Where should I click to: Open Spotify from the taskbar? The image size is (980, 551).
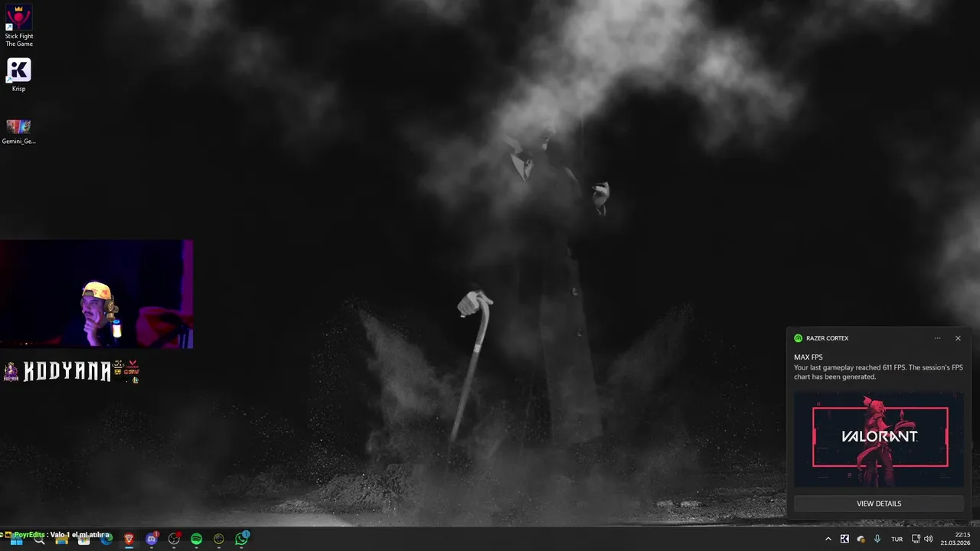click(x=196, y=540)
